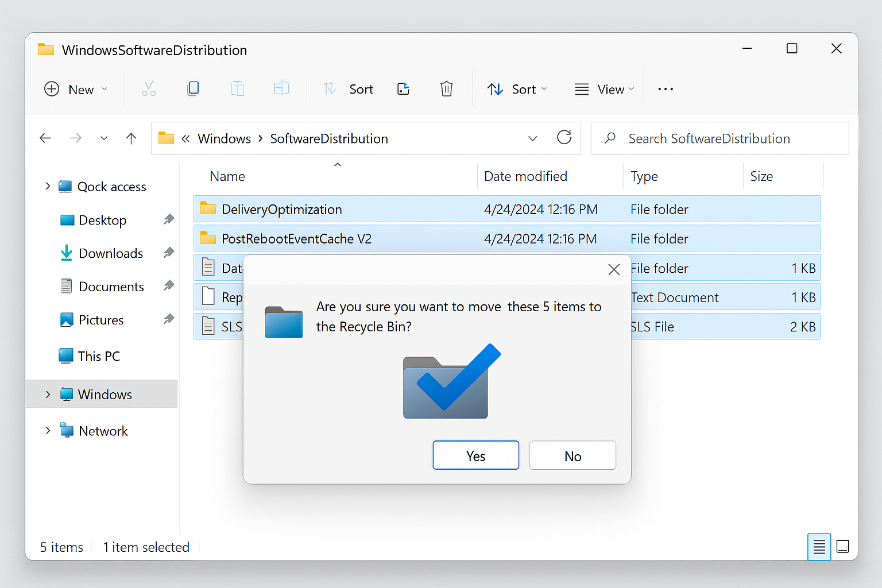Viewport: 882px width, 588px height.
Task: Copy selection with the Copy icon
Action: 193,88
